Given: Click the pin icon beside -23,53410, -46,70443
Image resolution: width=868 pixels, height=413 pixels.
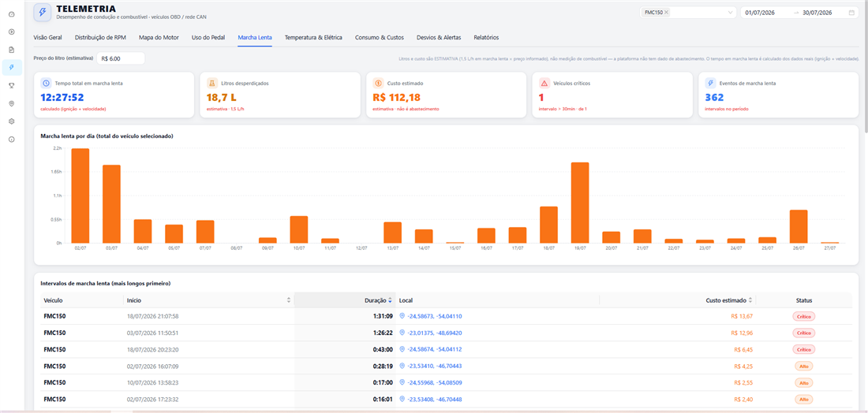Looking at the screenshot, I should [x=402, y=366].
